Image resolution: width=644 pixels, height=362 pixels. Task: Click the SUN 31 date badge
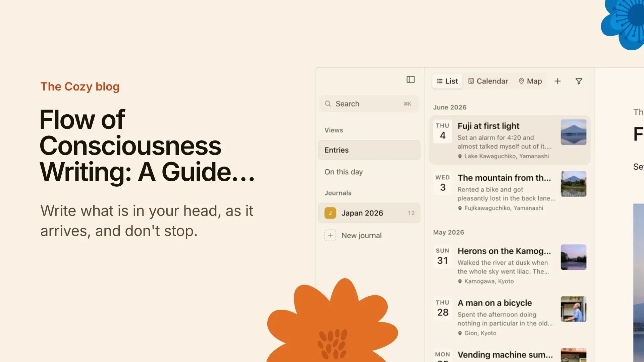coord(443,256)
